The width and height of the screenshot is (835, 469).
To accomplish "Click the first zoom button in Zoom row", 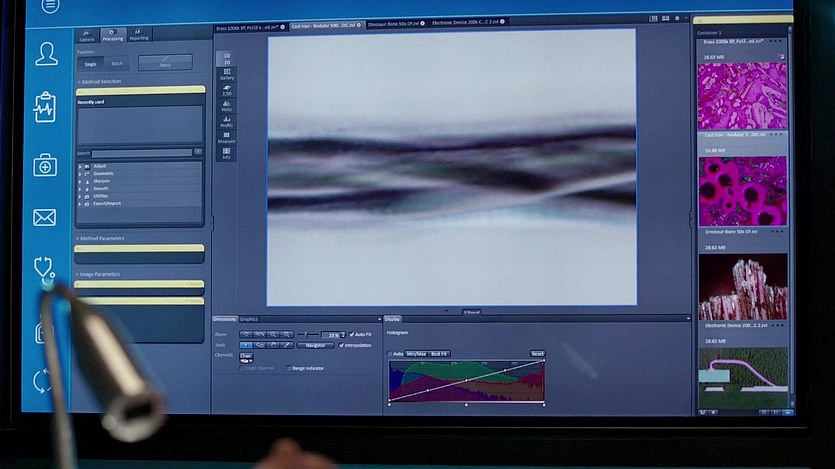I will click(x=247, y=334).
